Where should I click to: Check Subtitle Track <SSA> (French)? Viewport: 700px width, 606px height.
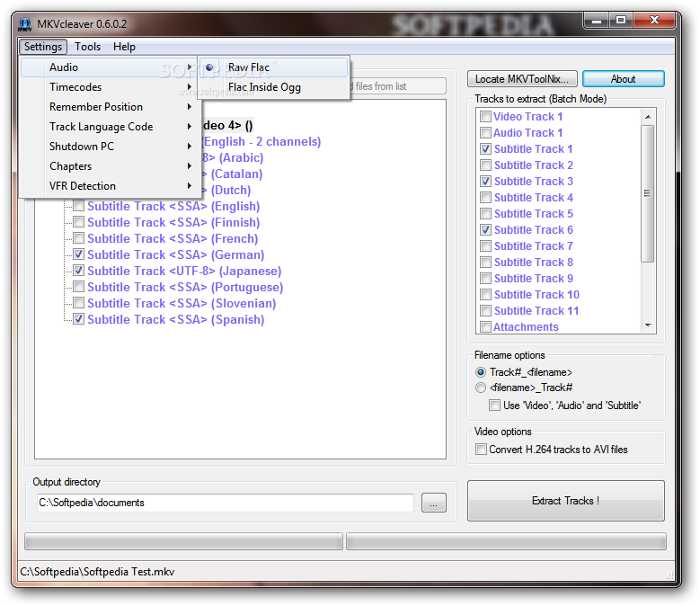pyautogui.click(x=78, y=238)
